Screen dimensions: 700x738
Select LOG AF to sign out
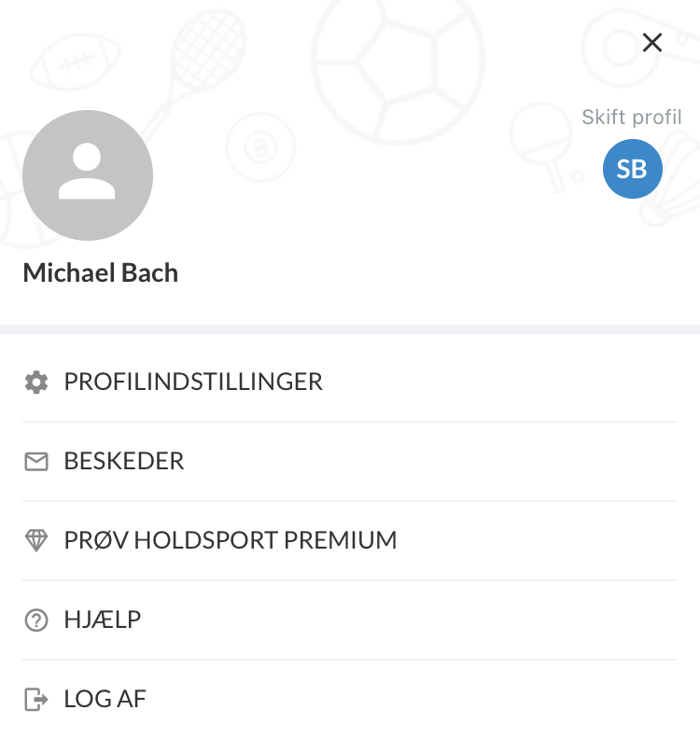pyautogui.click(x=350, y=699)
